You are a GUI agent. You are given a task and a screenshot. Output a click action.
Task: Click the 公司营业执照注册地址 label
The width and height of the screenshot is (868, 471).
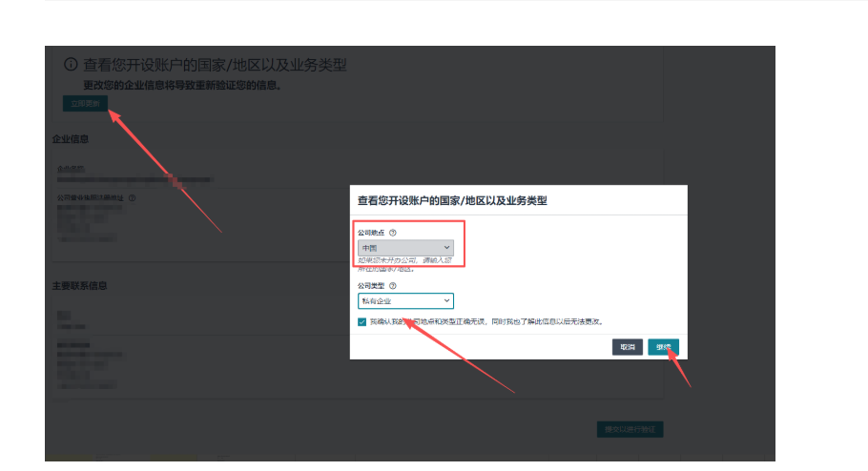(x=91, y=198)
